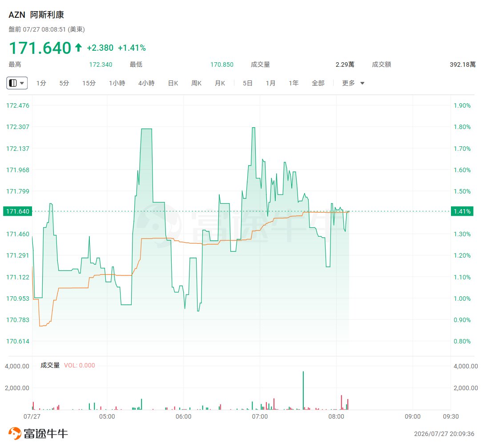483x448 pixels.
Task: Click the 最低 value 170.850
Action: click(222, 65)
